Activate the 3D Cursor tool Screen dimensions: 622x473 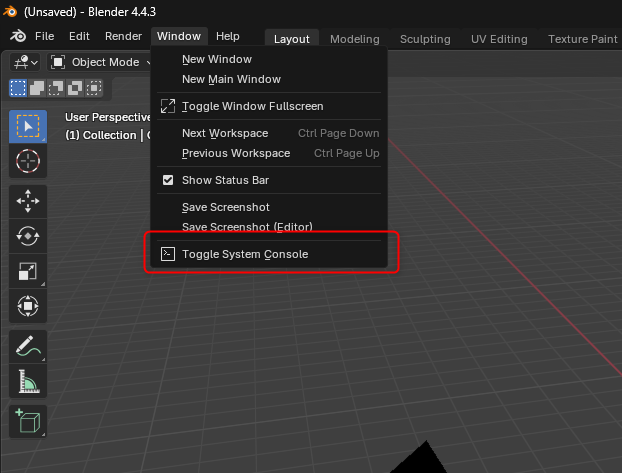click(x=28, y=161)
